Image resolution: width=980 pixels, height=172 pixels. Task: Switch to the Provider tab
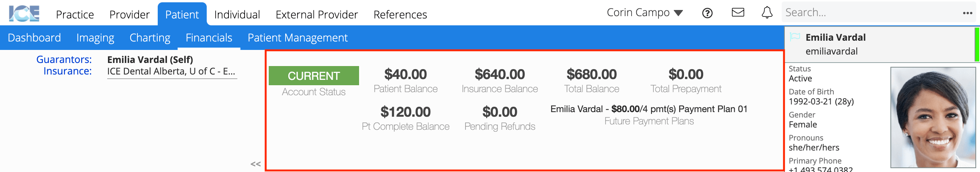129,15
